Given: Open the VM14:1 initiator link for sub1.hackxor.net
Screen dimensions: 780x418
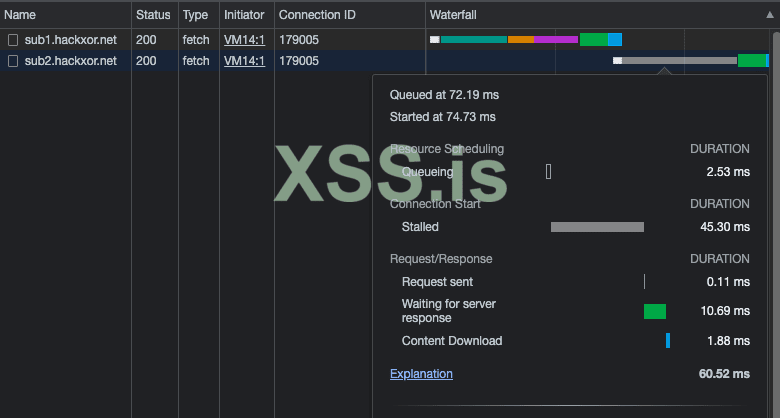Looking at the screenshot, I should [244, 40].
